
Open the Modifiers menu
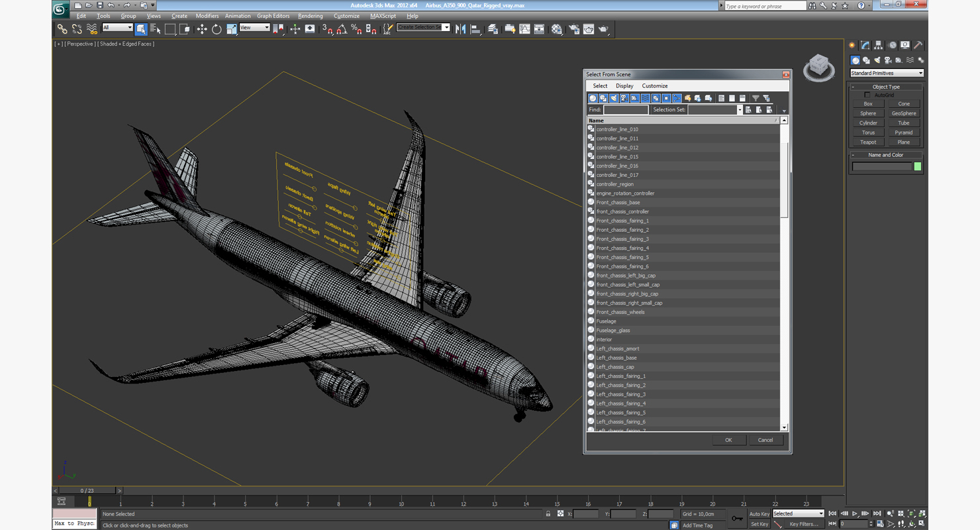(x=207, y=16)
